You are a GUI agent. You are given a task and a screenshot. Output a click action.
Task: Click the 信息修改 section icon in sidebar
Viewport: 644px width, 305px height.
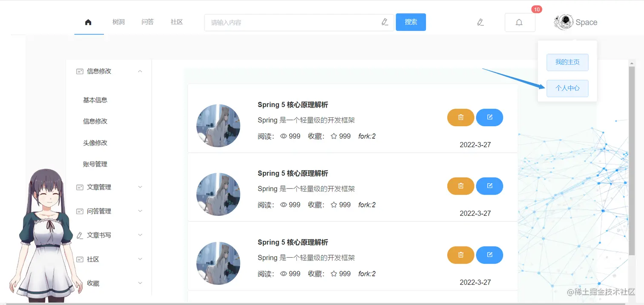[79, 71]
